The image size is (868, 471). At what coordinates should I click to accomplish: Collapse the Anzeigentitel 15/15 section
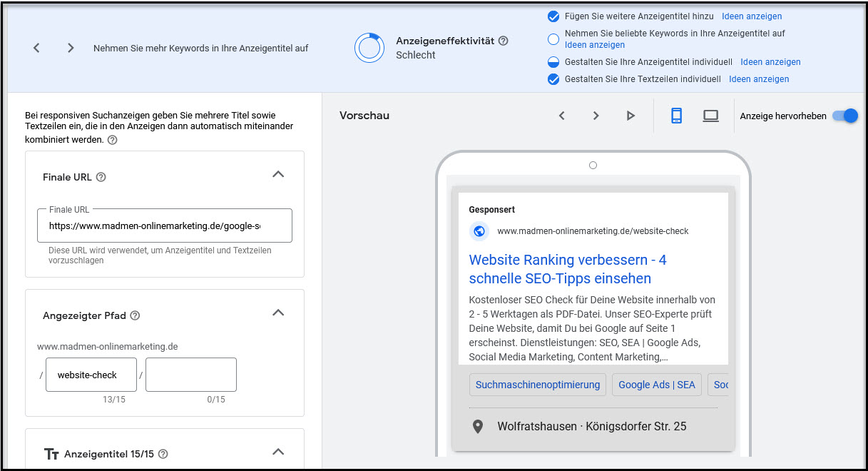pos(278,451)
